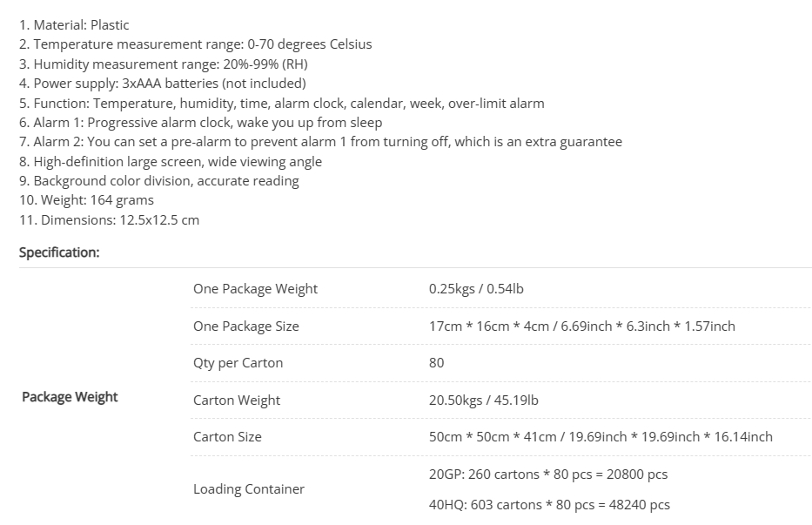Select the Material: Plastic line
This screenshot has height=525, width=812.
[x=74, y=25]
